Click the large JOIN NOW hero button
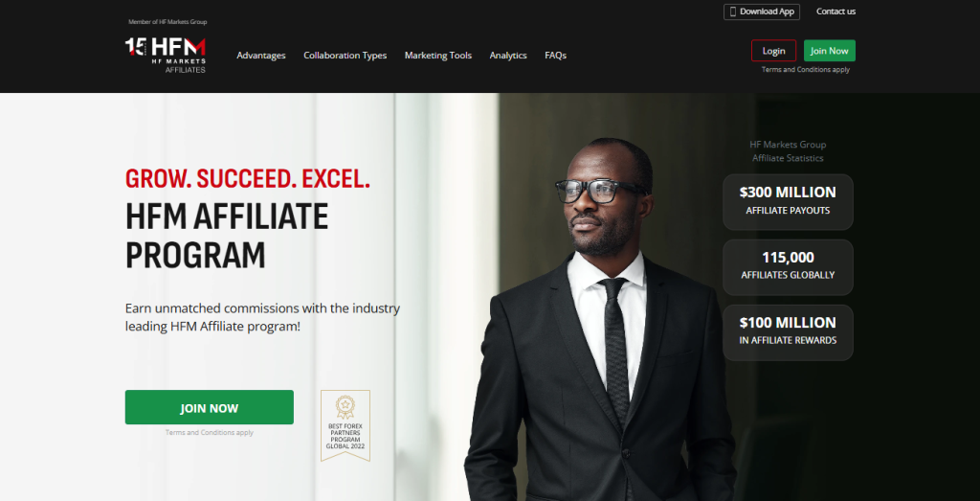This screenshot has width=980, height=501. click(x=210, y=407)
